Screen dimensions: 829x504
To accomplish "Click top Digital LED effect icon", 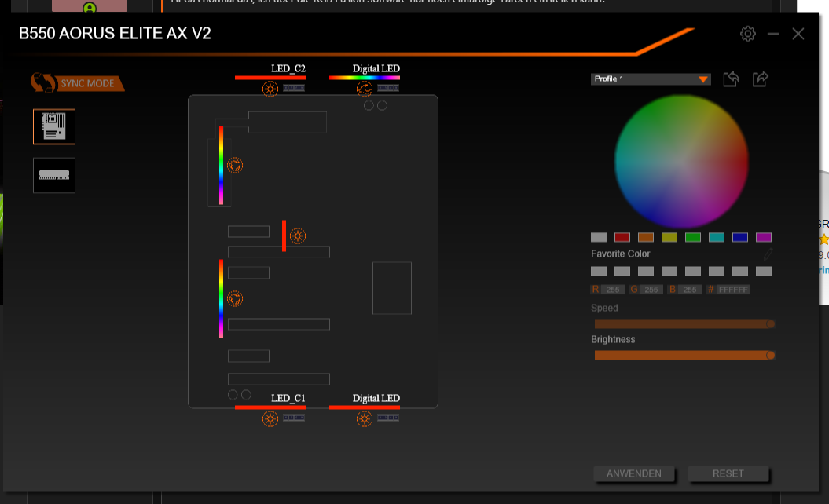I will click(365, 89).
